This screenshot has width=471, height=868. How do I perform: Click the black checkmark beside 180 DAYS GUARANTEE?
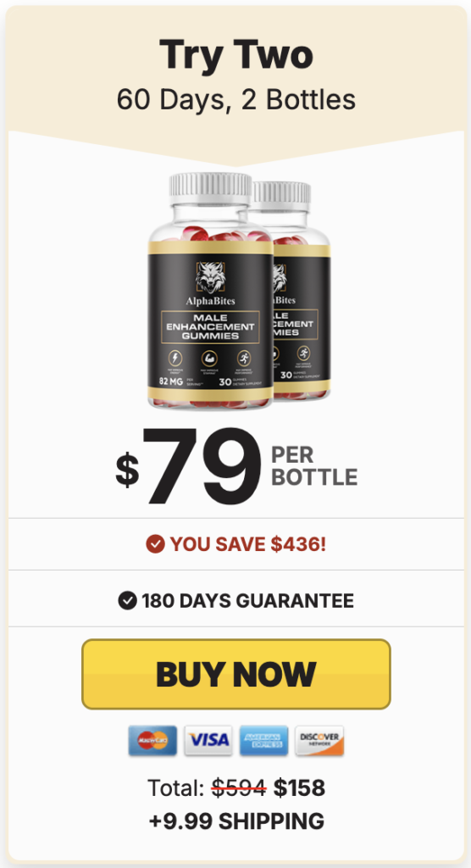coord(128,600)
